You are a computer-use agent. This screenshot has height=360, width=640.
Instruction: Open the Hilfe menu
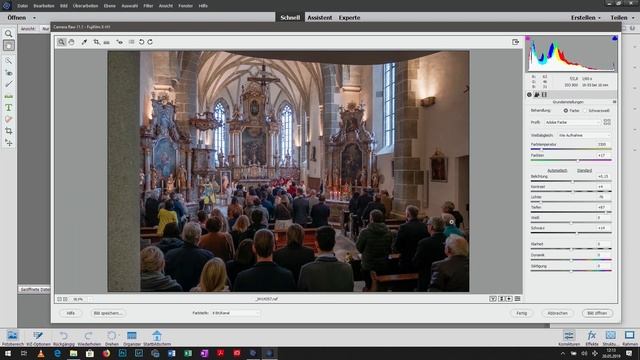pos(203,6)
